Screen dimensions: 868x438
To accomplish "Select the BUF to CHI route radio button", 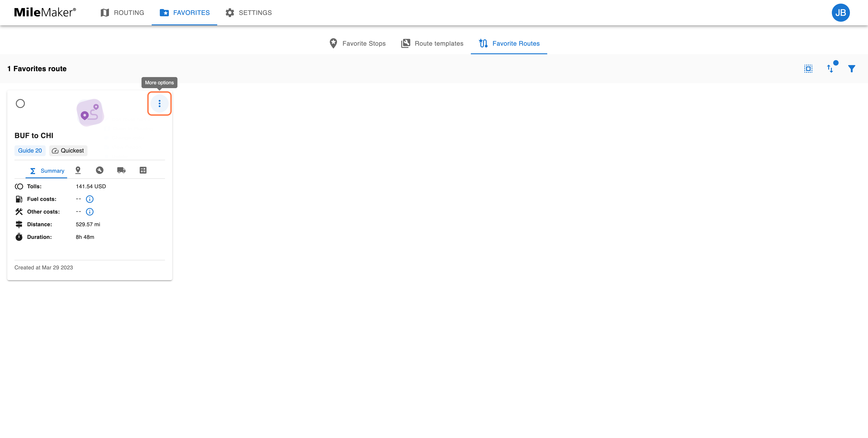I will [20, 104].
